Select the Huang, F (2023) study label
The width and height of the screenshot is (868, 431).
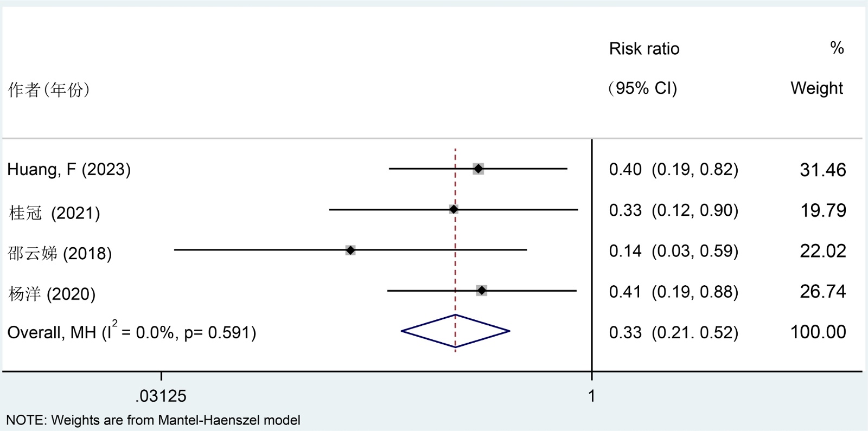pyautogui.click(x=69, y=170)
